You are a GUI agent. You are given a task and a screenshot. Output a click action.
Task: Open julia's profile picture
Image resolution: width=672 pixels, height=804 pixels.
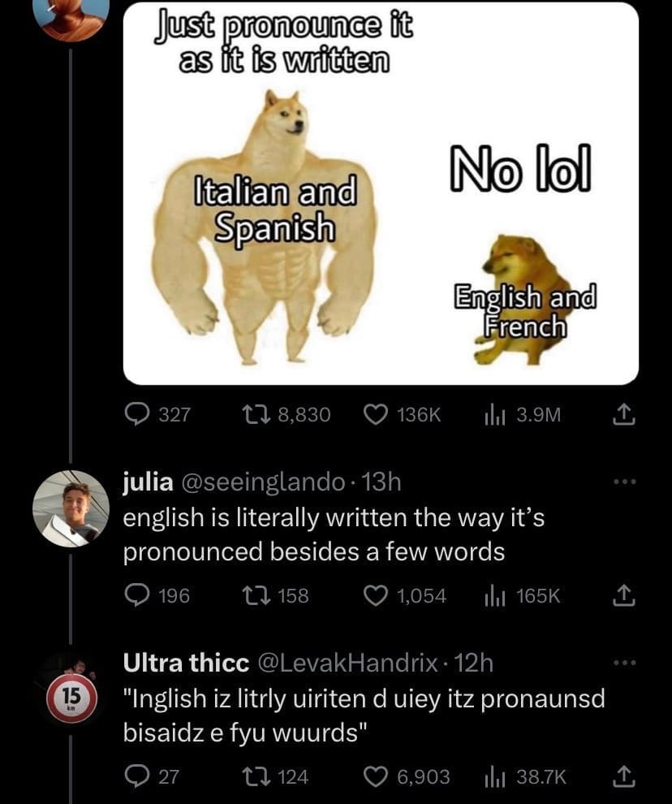(x=71, y=508)
